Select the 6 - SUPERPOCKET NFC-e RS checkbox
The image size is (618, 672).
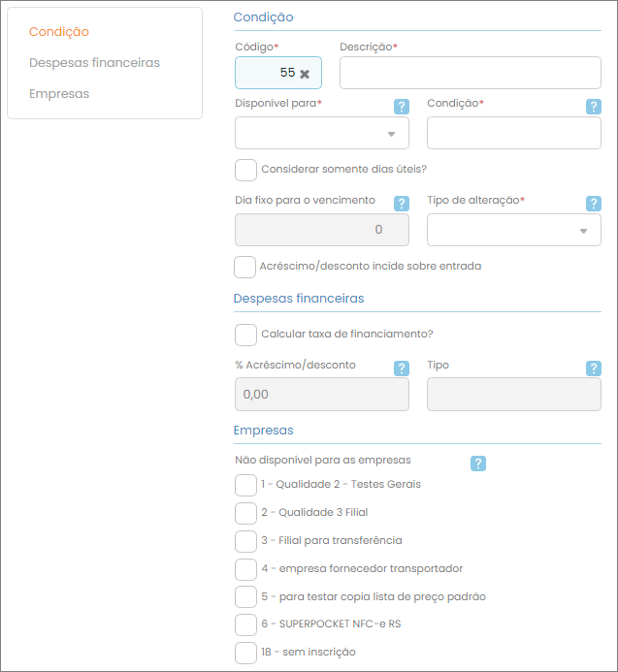pos(245,624)
